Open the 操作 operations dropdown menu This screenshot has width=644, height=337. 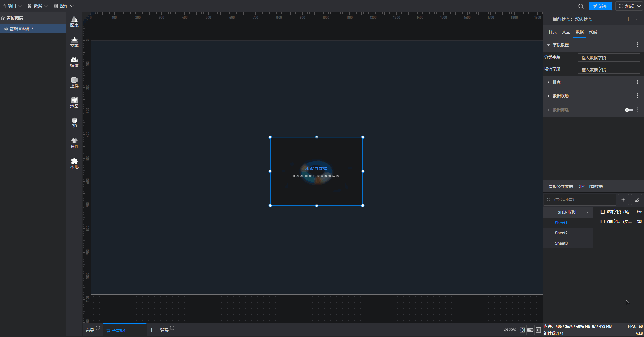63,6
